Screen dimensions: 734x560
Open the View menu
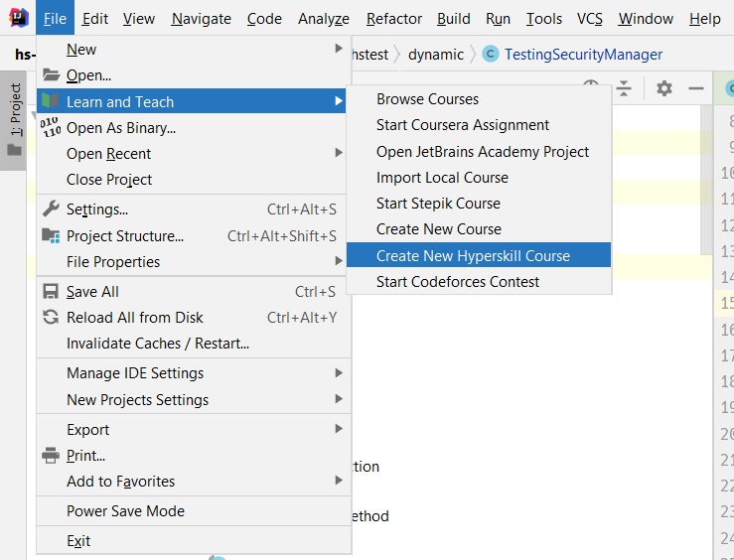[139, 18]
